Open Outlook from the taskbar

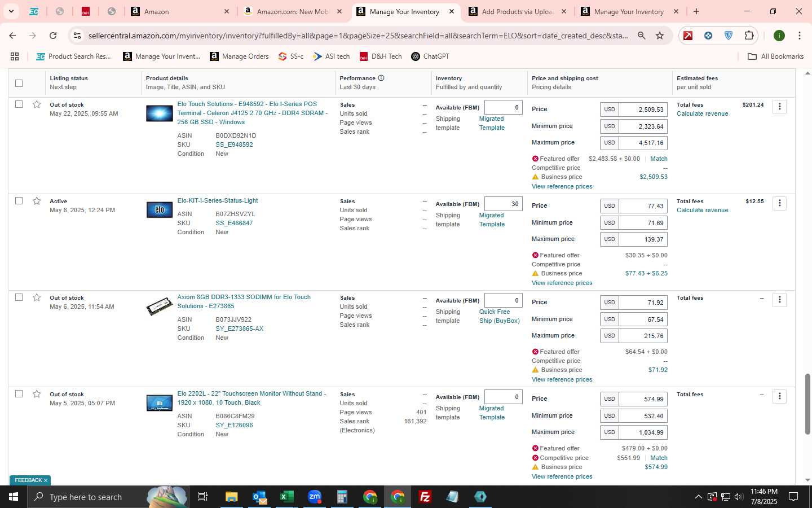pos(259,497)
